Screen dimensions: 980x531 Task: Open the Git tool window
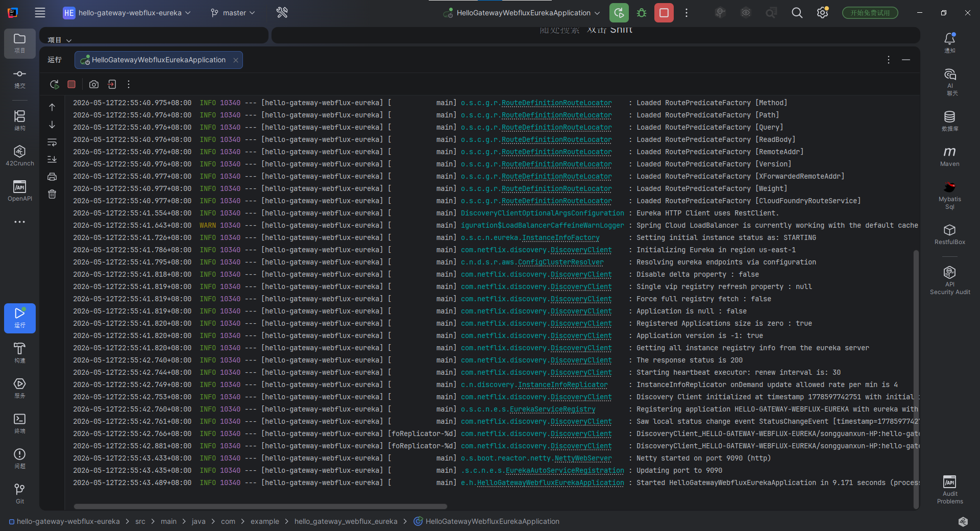19,494
